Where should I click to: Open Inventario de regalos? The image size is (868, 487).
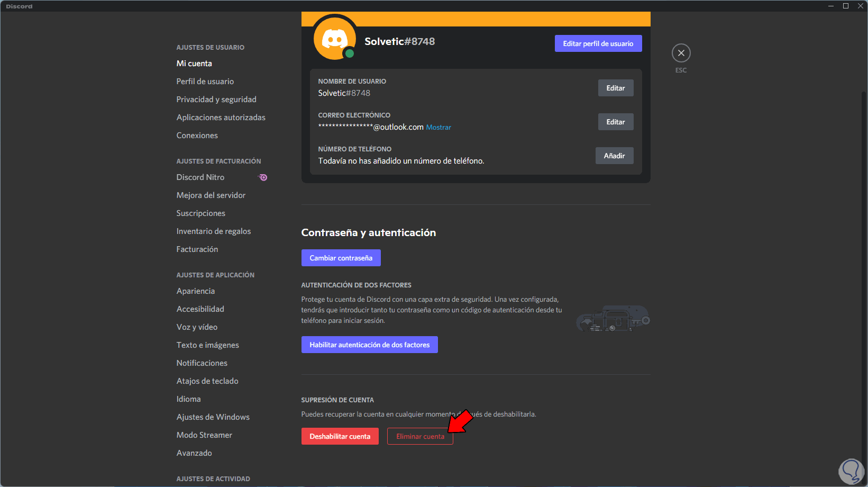214,231
